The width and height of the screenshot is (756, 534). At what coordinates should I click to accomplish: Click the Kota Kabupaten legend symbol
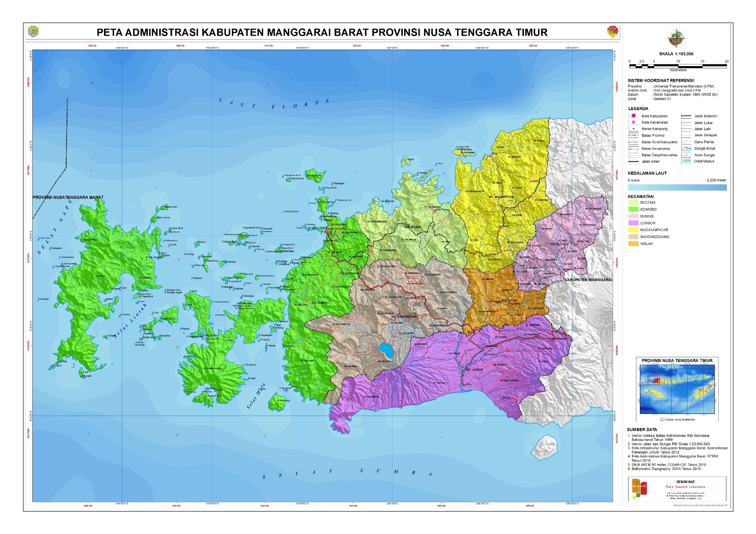pyautogui.click(x=633, y=116)
